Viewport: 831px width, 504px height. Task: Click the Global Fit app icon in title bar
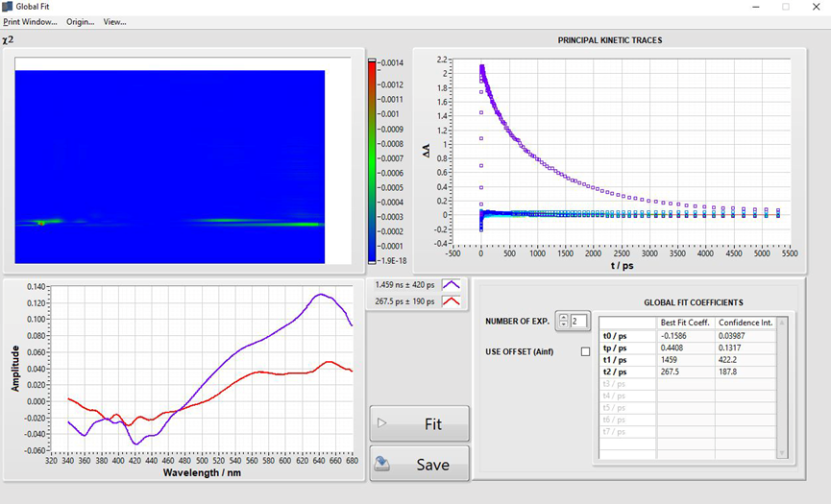pos(8,7)
